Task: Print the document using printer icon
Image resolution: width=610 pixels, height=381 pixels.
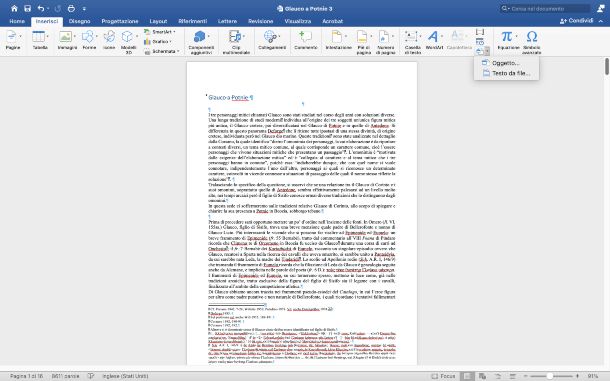Action: coord(71,8)
